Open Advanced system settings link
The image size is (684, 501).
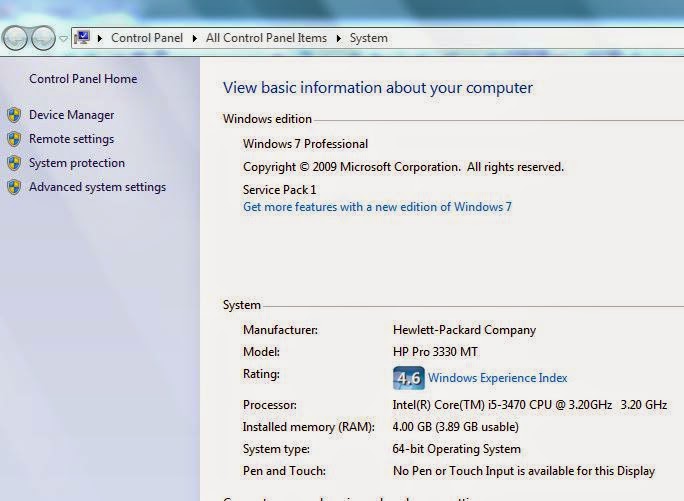pos(97,187)
